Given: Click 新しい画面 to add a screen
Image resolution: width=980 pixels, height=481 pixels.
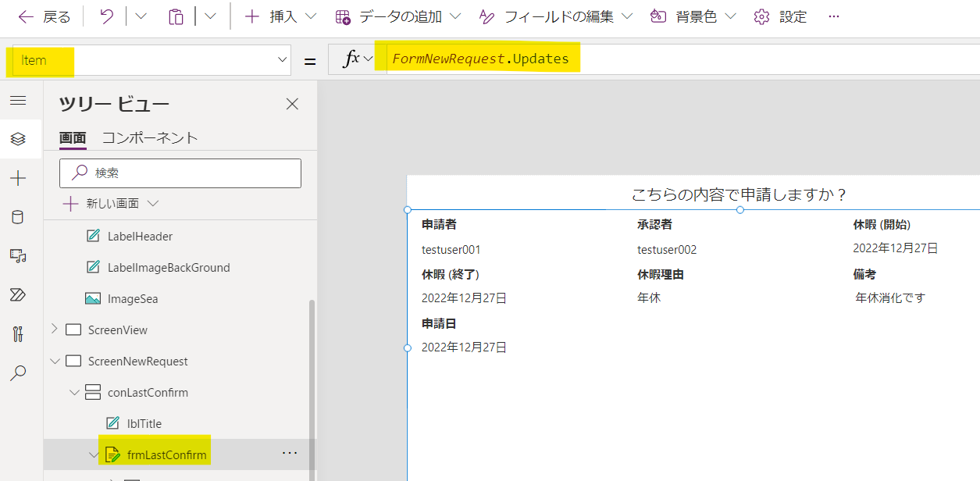Looking at the screenshot, I should pyautogui.click(x=102, y=204).
